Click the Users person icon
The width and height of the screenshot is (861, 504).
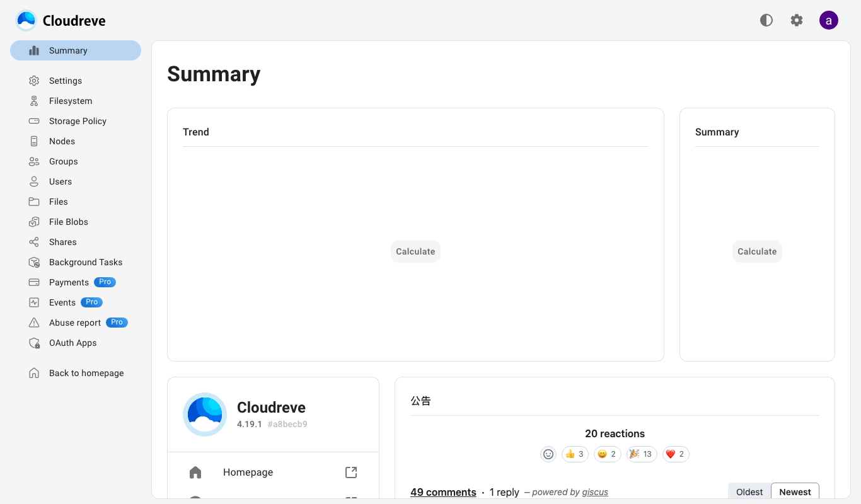point(34,181)
